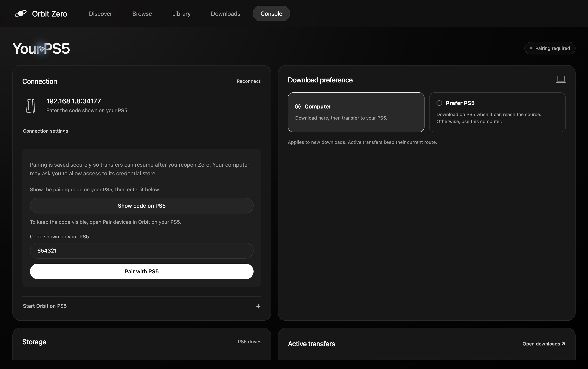Click the 192.168.1.8:34177 address text
588x369 pixels.
(x=73, y=101)
